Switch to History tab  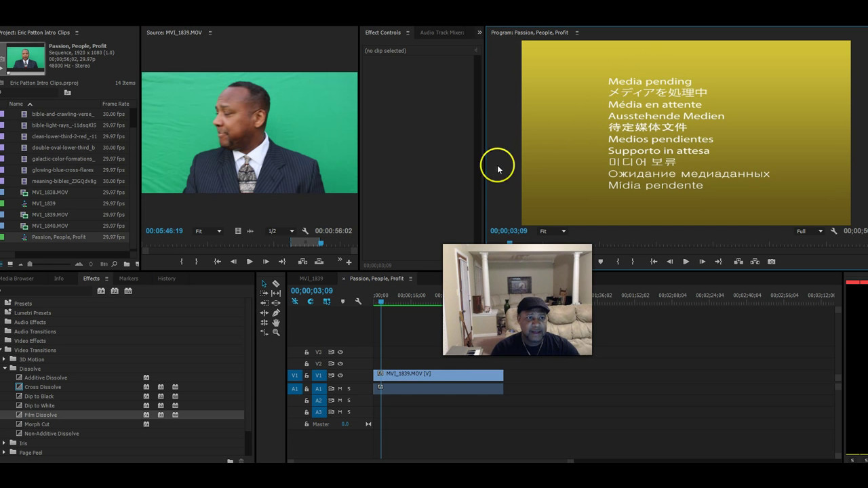point(166,279)
